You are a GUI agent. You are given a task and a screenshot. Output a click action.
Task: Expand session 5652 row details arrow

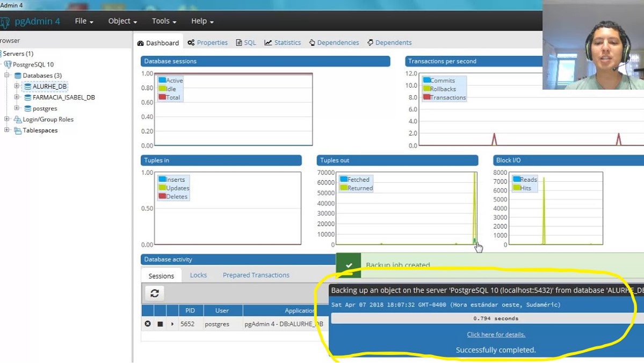tap(172, 324)
